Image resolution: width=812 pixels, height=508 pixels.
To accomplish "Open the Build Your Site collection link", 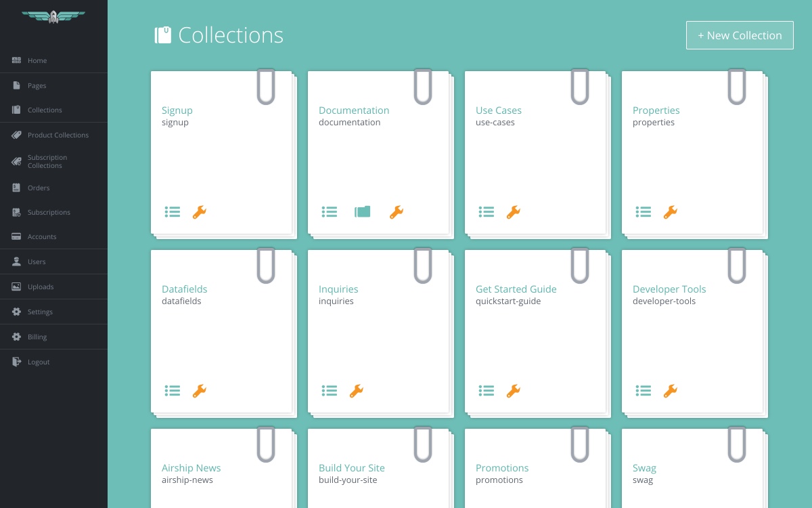I will pyautogui.click(x=352, y=468).
